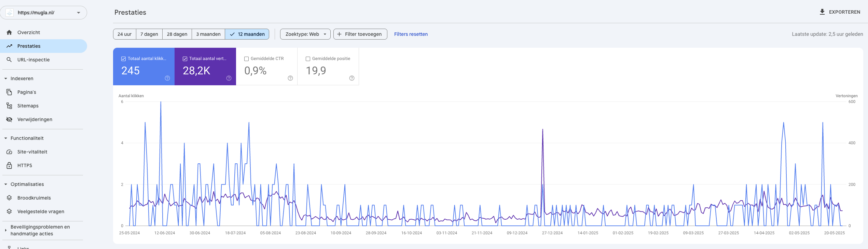The image size is (868, 249).
Task: Click help icon on Gemiddelde CTR card
Action: [290, 78]
